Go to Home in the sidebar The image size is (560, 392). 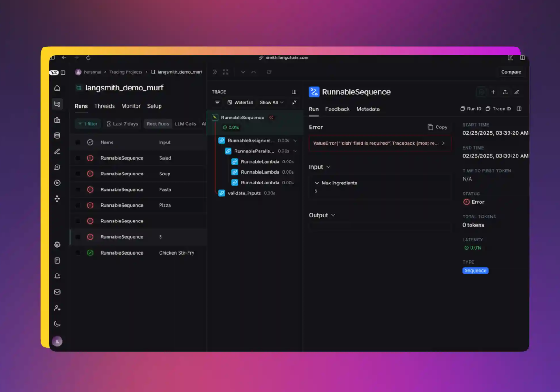[x=57, y=88]
